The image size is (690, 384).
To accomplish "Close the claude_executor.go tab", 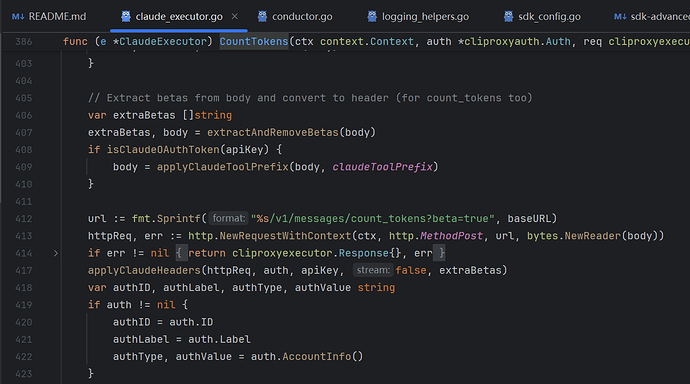I will (235, 16).
